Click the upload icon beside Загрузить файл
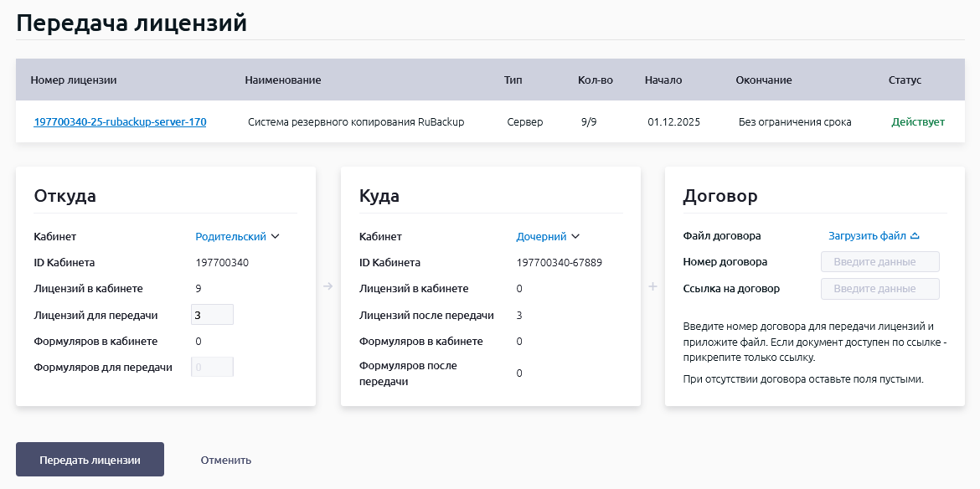The height and width of the screenshot is (489, 980). [x=915, y=236]
